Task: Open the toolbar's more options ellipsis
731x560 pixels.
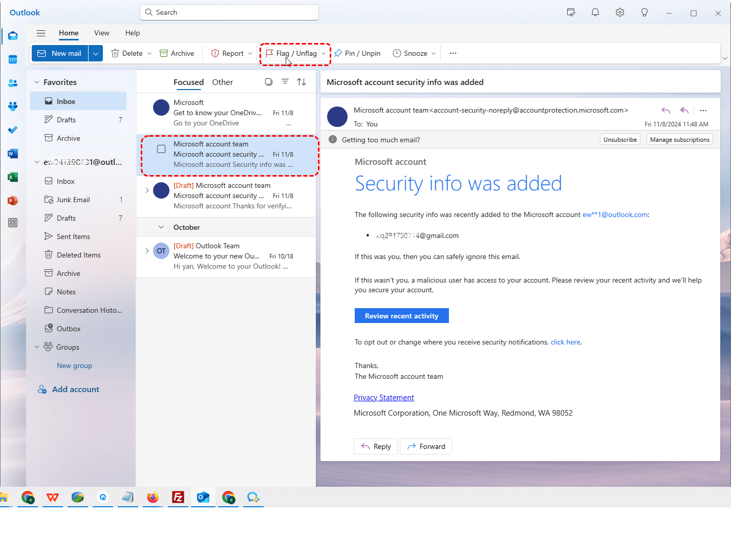Action: click(453, 53)
